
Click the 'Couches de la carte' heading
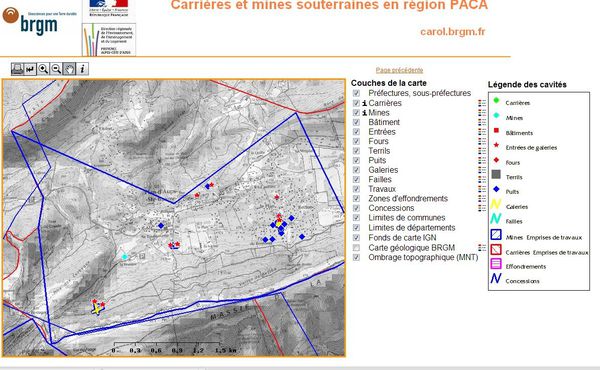388,83
